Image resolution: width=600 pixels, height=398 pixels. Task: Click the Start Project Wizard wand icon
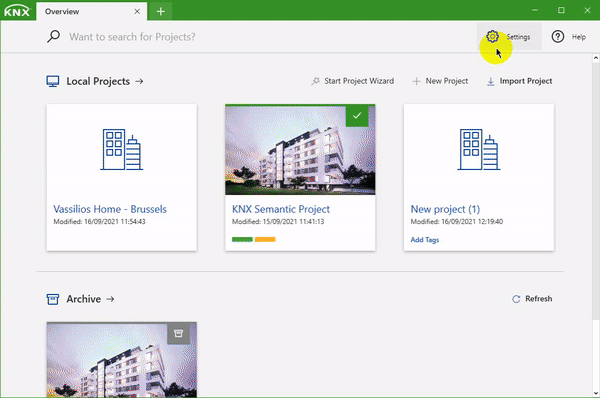click(x=315, y=81)
